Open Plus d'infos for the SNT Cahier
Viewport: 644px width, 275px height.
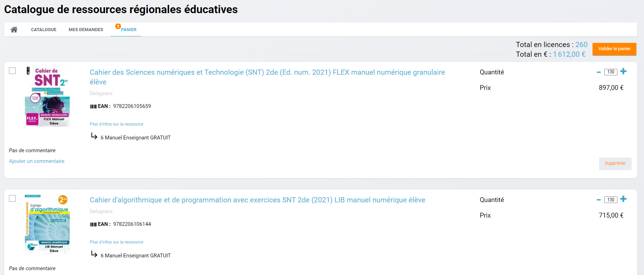(x=116, y=124)
